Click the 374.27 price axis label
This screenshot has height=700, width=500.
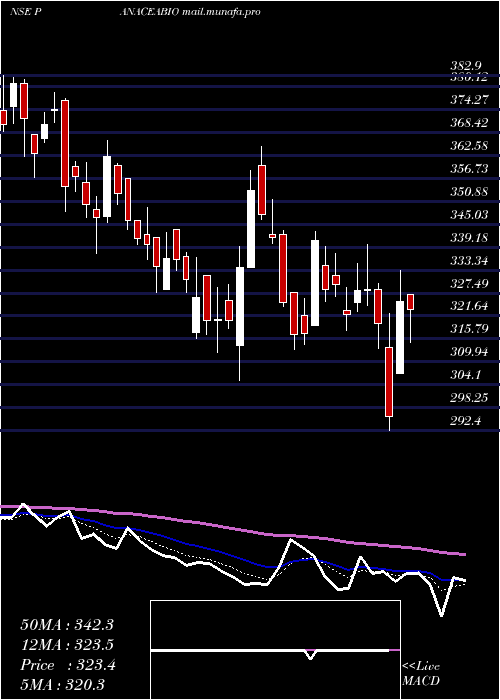point(469,100)
